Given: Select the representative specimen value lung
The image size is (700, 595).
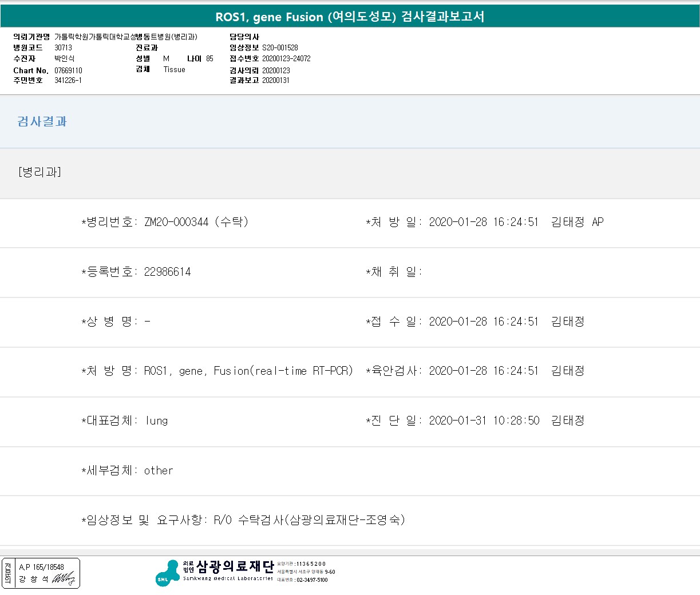Looking at the screenshot, I should click(156, 421).
